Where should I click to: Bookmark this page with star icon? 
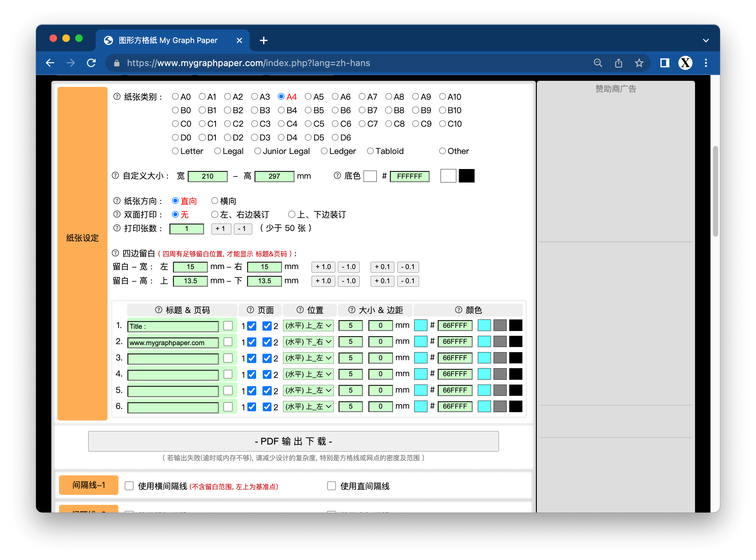click(x=639, y=63)
